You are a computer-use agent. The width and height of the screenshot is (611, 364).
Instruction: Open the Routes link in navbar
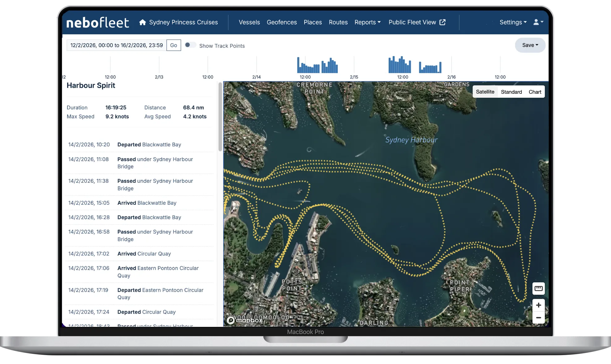[x=338, y=22]
